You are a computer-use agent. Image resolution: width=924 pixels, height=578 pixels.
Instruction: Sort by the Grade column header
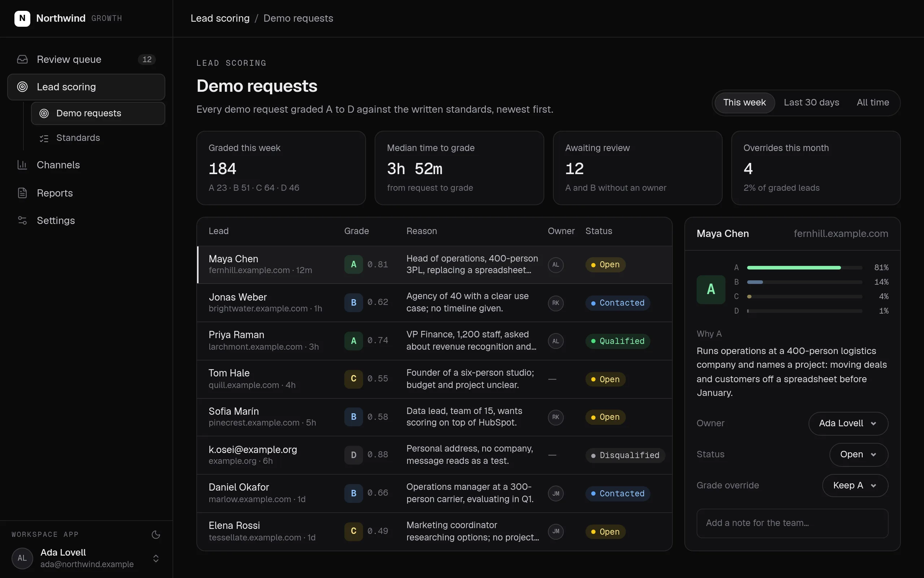[356, 231]
